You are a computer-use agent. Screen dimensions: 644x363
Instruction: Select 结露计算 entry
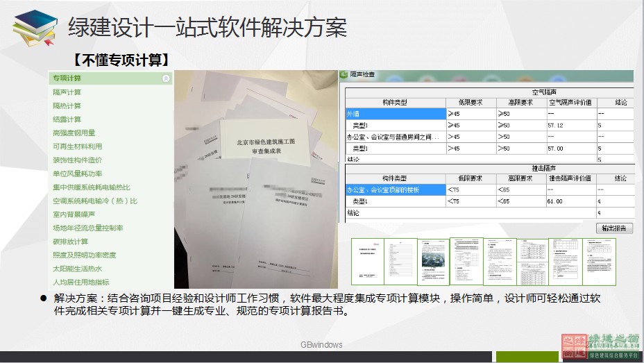point(67,119)
